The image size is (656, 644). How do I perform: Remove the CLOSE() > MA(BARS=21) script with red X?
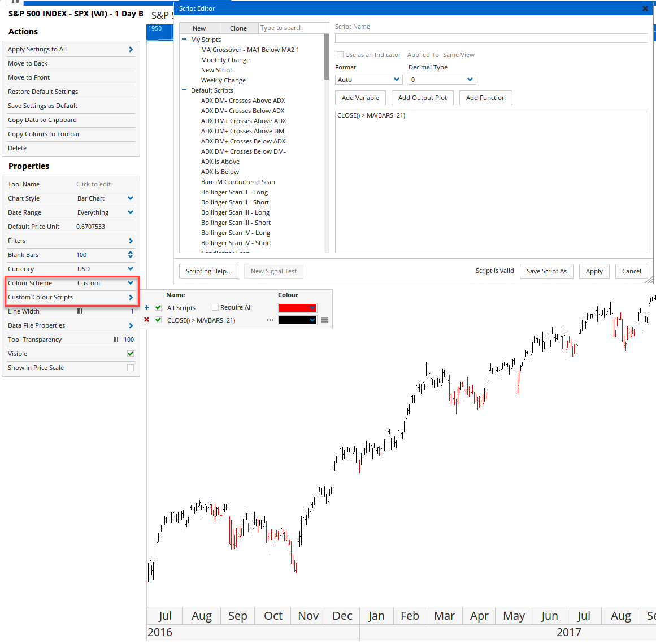(x=147, y=320)
